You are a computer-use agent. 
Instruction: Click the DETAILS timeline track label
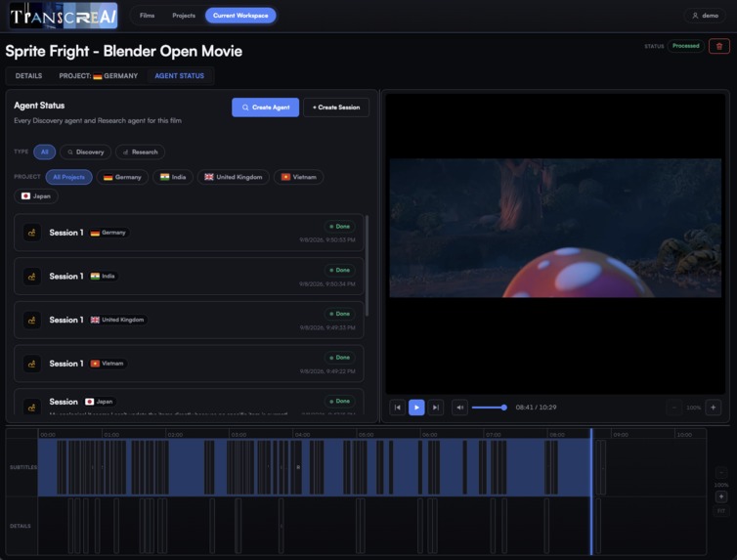tap(21, 526)
